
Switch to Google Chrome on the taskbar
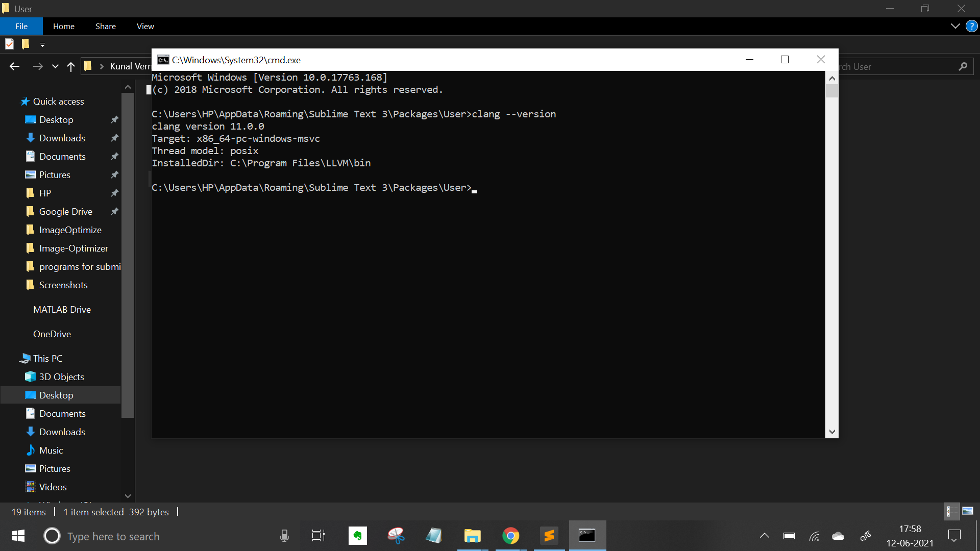(x=511, y=536)
